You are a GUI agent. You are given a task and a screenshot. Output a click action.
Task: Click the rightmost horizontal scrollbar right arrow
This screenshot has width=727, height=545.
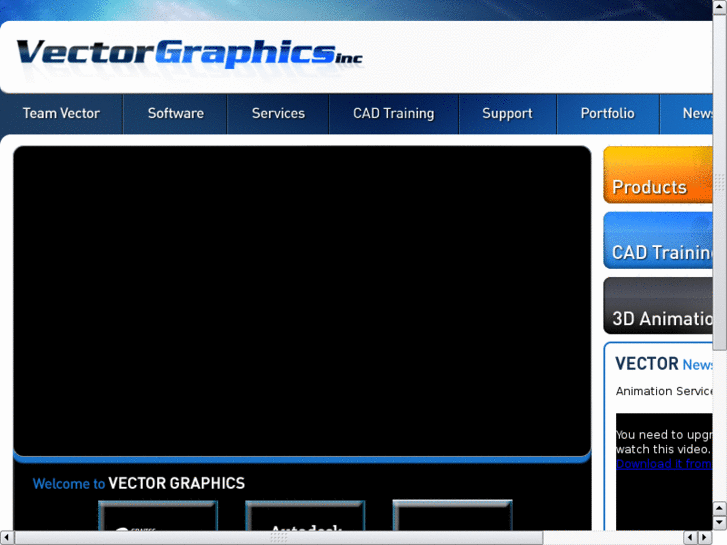click(x=705, y=538)
